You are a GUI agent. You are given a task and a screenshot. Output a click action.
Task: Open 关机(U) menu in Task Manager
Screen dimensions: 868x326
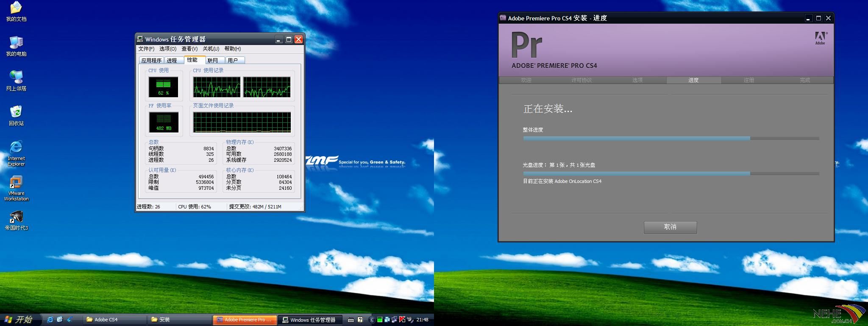(211, 49)
